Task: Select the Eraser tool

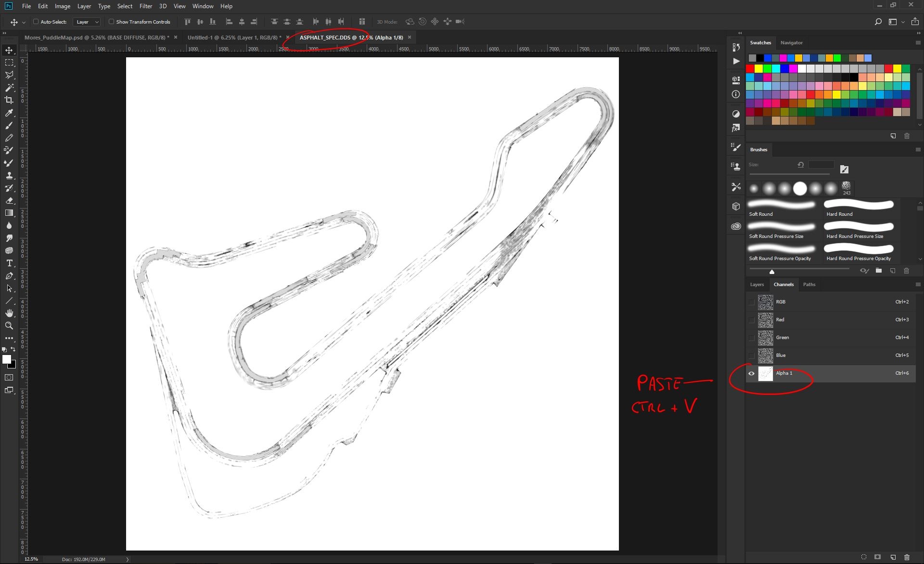Action: tap(9, 200)
